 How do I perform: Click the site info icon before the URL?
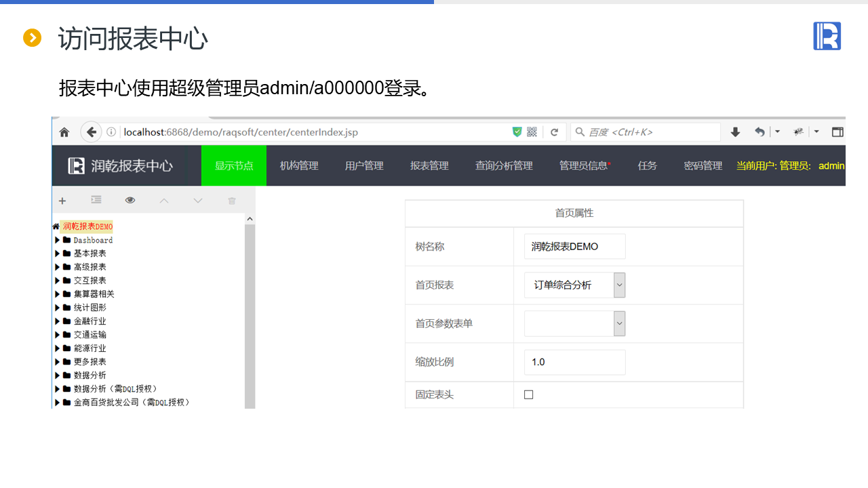(x=112, y=132)
